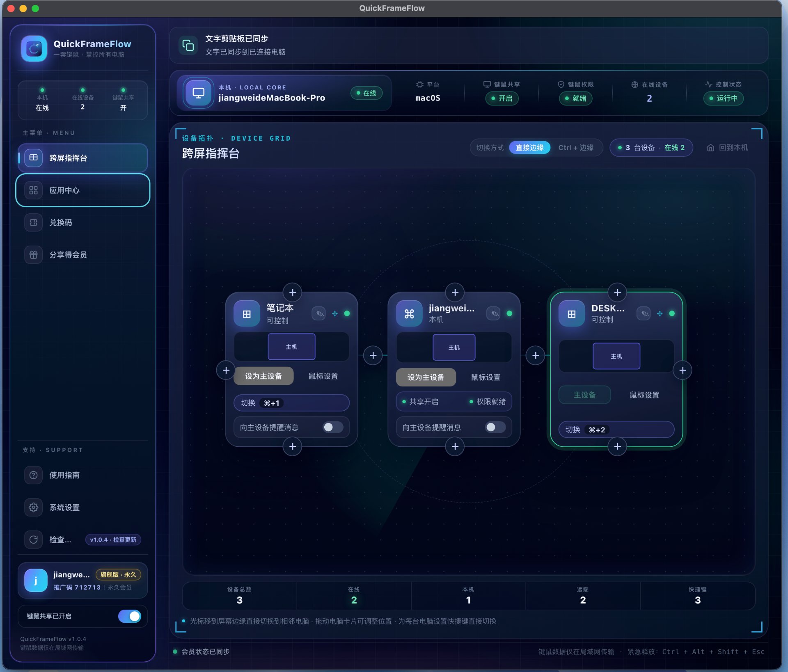The image size is (788, 672).
Task: Open the 兑换码 menu item
Action: [82, 222]
